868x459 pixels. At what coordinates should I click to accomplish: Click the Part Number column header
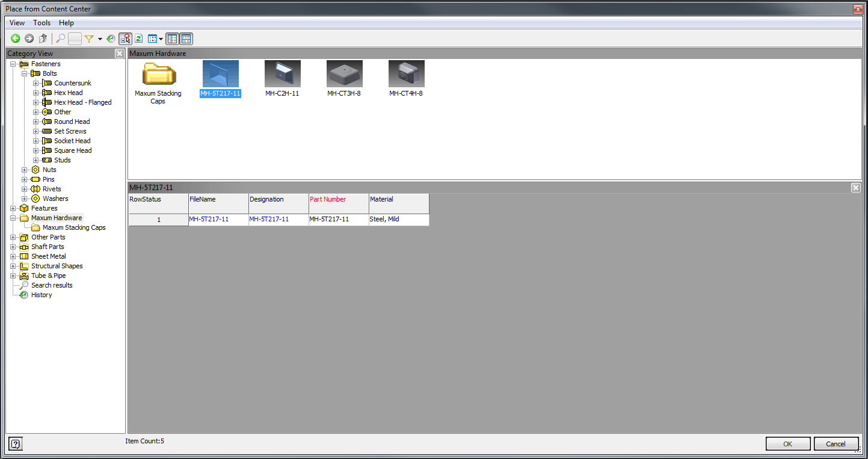(x=328, y=199)
